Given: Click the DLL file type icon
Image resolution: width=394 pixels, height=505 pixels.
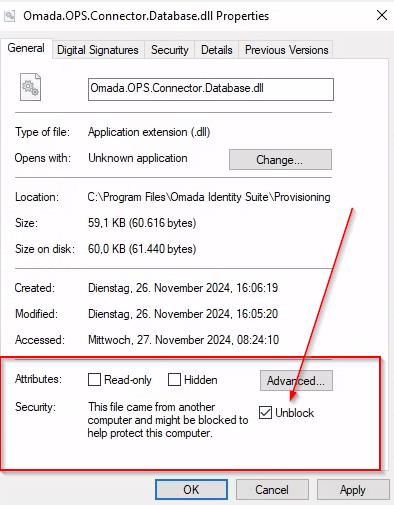Looking at the screenshot, I should pyautogui.click(x=30, y=87).
